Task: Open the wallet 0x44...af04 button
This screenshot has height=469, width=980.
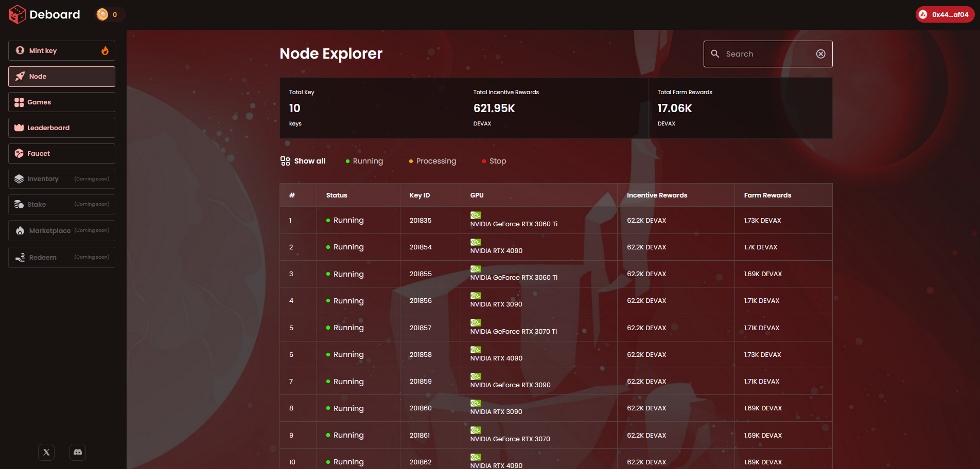Action: coord(945,14)
